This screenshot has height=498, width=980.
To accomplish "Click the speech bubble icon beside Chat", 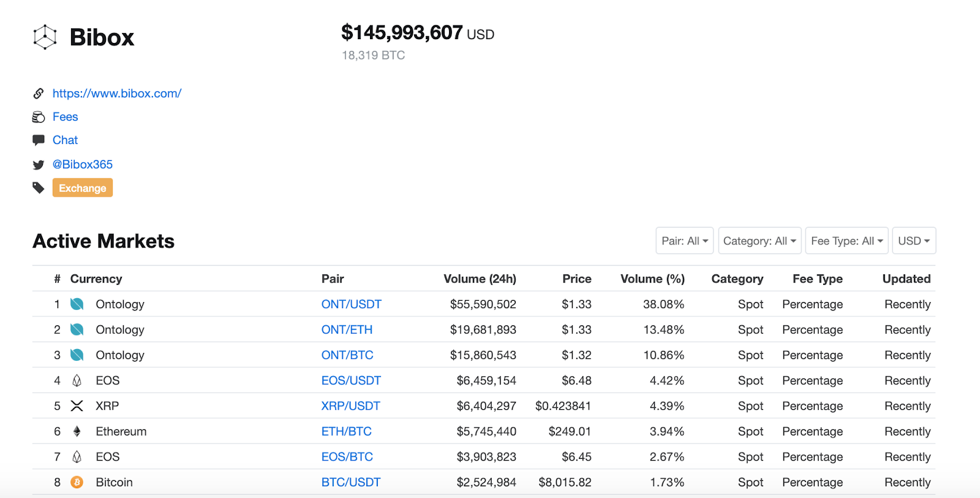I will pyautogui.click(x=39, y=140).
